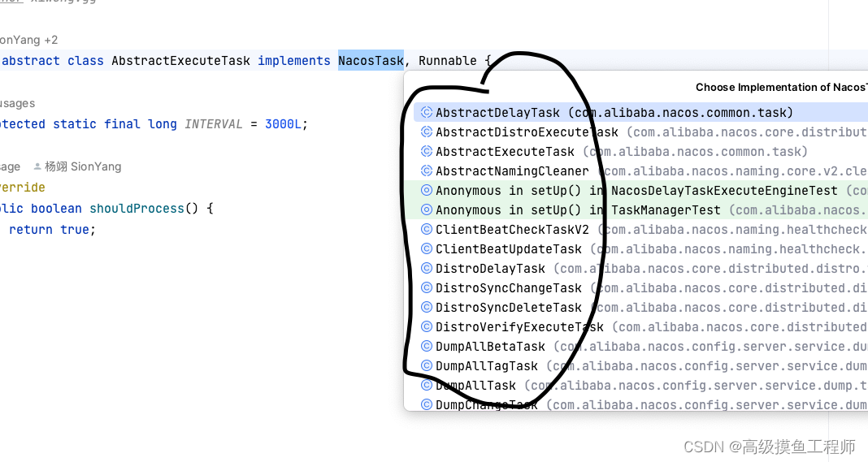Click the implements keyword in declaration
This screenshot has height=462, width=868.
294,60
